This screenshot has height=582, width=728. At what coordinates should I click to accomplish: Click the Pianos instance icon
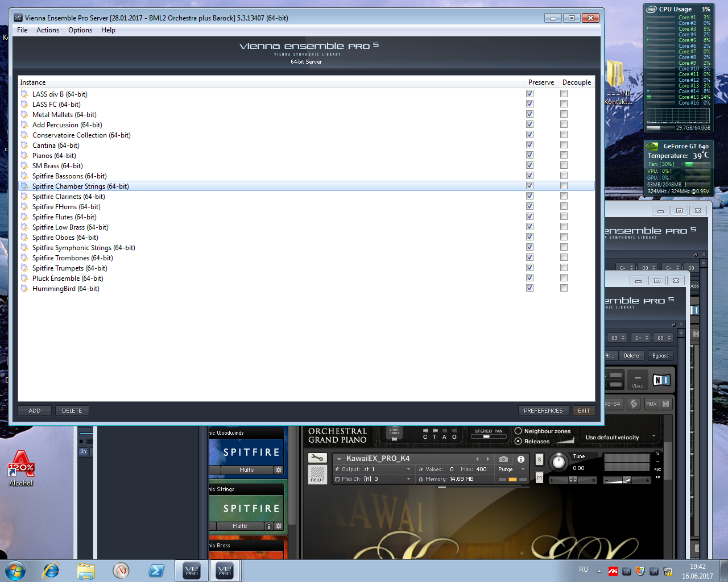(24, 156)
